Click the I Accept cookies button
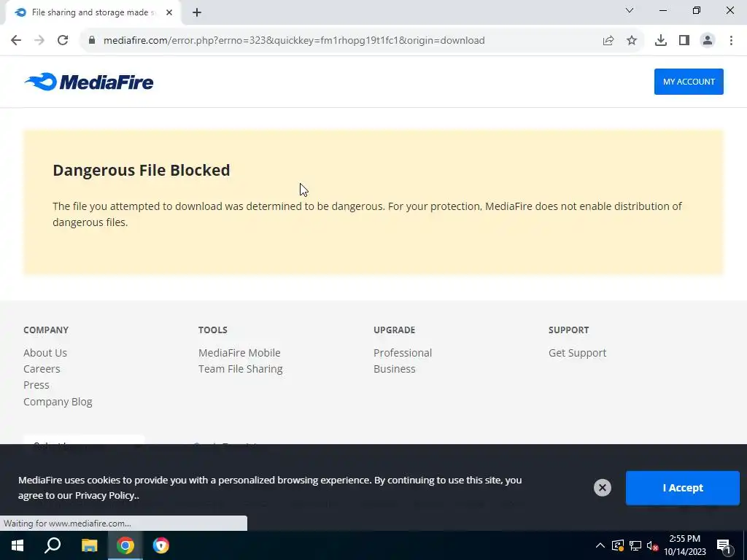Image resolution: width=747 pixels, height=560 pixels. click(x=683, y=488)
